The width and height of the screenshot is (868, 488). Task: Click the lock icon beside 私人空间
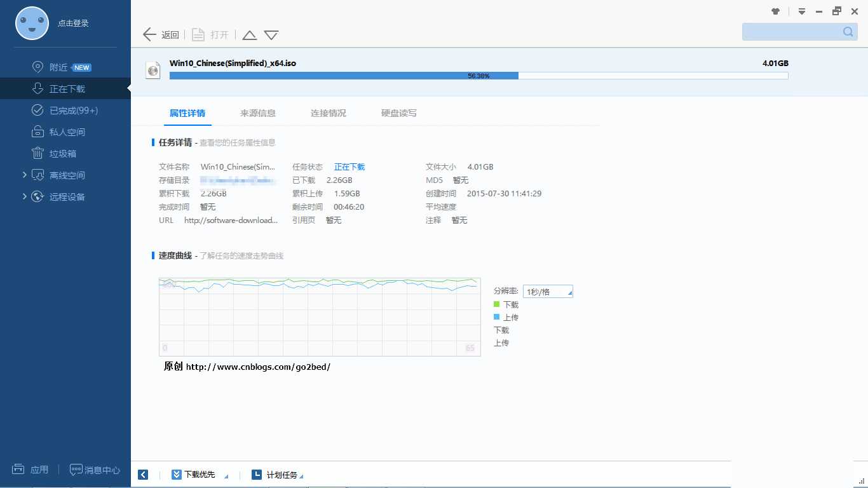click(37, 132)
